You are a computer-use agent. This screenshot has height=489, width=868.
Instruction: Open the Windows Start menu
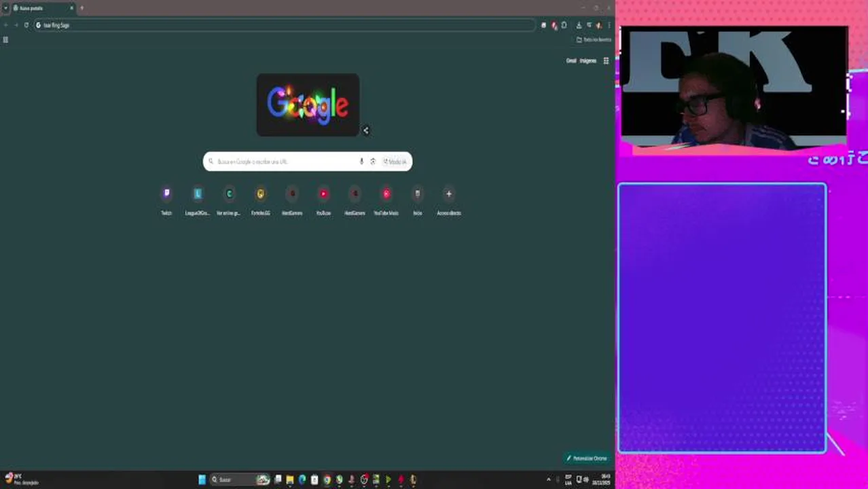pos(202,479)
